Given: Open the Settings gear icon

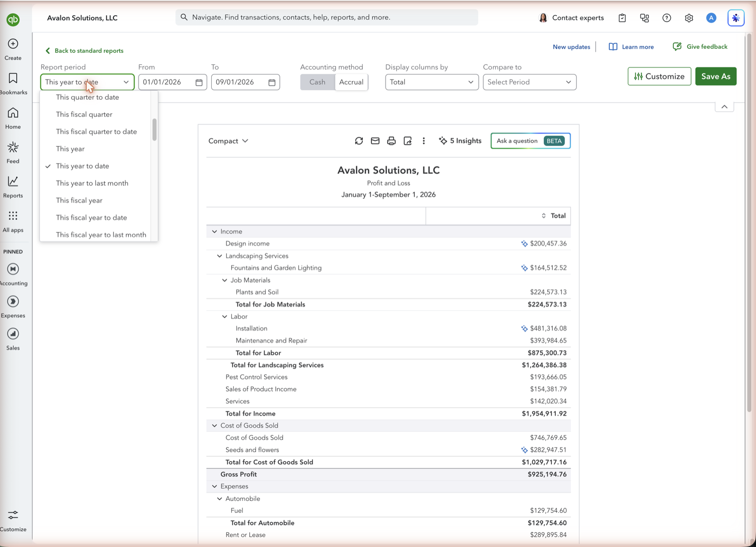Looking at the screenshot, I should click(689, 18).
